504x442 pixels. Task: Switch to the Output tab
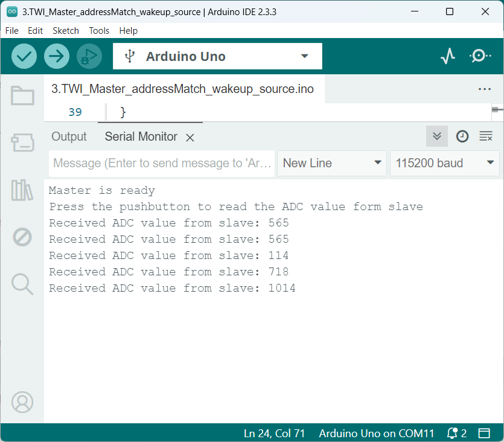point(69,136)
